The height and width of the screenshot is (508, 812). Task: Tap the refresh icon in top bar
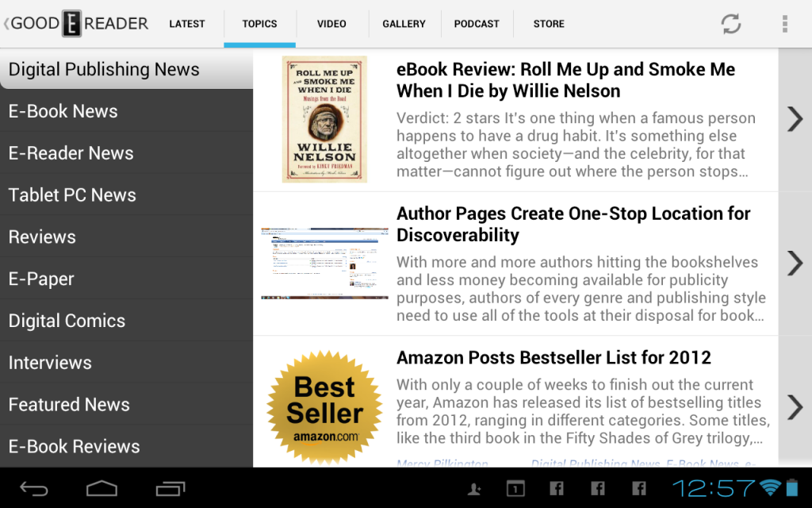click(x=730, y=24)
